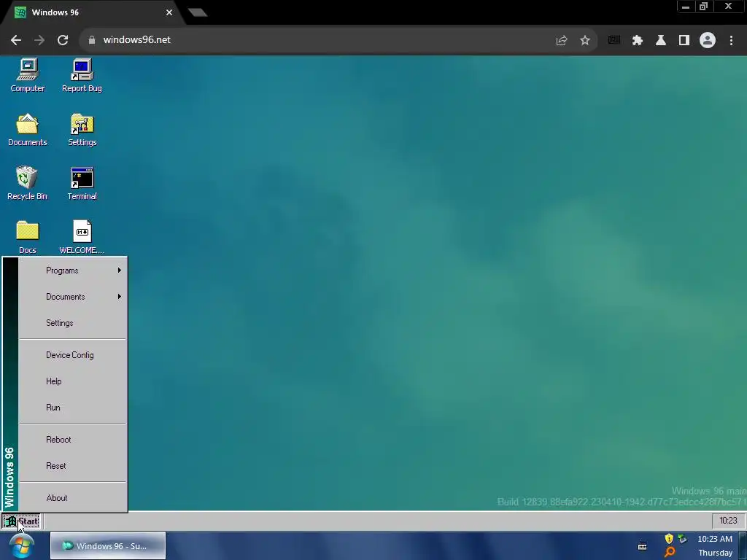Image resolution: width=747 pixels, height=560 pixels.
Task: Select the Windows 96 browser tab
Action: (x=90, y=12)
